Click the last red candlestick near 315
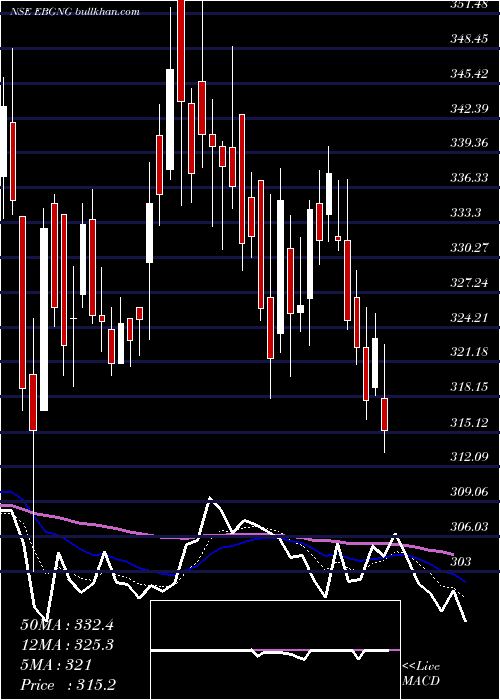This screenshot has height=700, width=500. click(384, 414)
